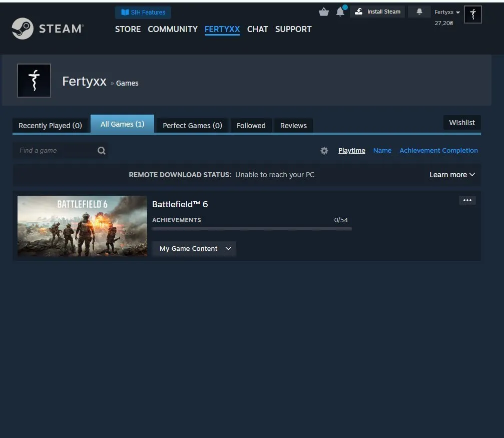This screenshot has width=504, height=438.
Task: Open the Reviews tab
Action: coord(293,126)
